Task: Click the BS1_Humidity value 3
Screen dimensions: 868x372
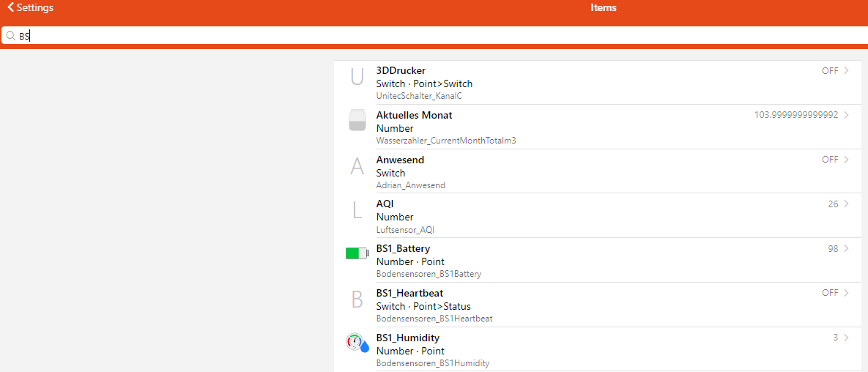Action: click(835, 337)
